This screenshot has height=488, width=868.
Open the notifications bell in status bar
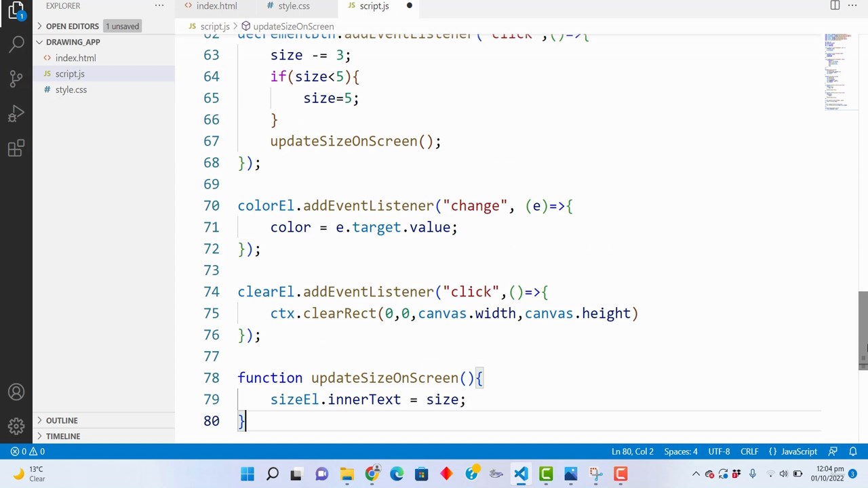[853, 451]
